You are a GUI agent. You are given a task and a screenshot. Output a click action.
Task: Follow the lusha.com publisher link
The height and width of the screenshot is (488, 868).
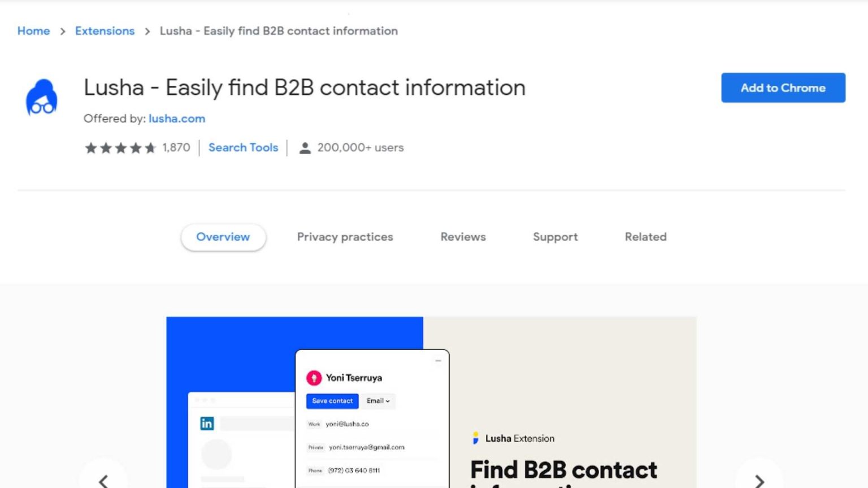point(177,119)
